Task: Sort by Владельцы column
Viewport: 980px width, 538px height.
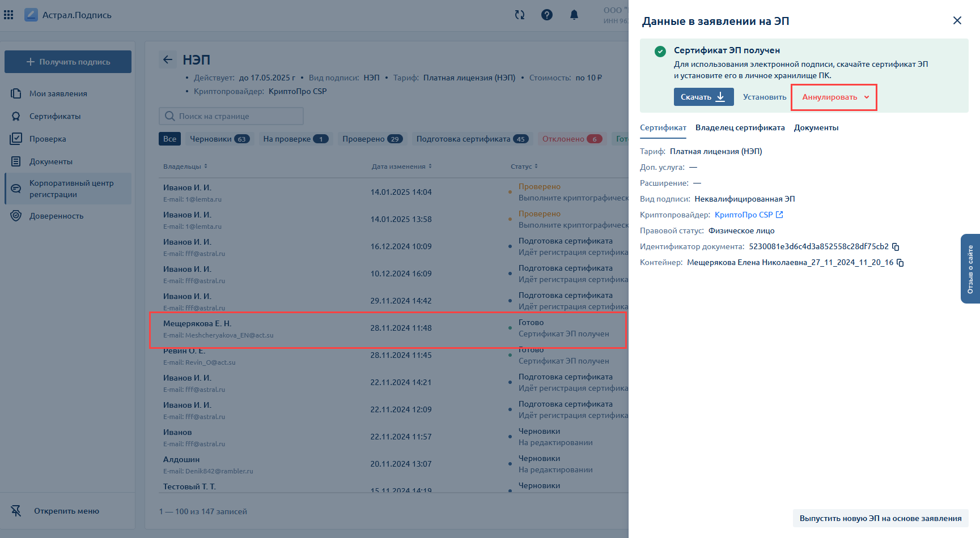Action: tap(185, 166)
